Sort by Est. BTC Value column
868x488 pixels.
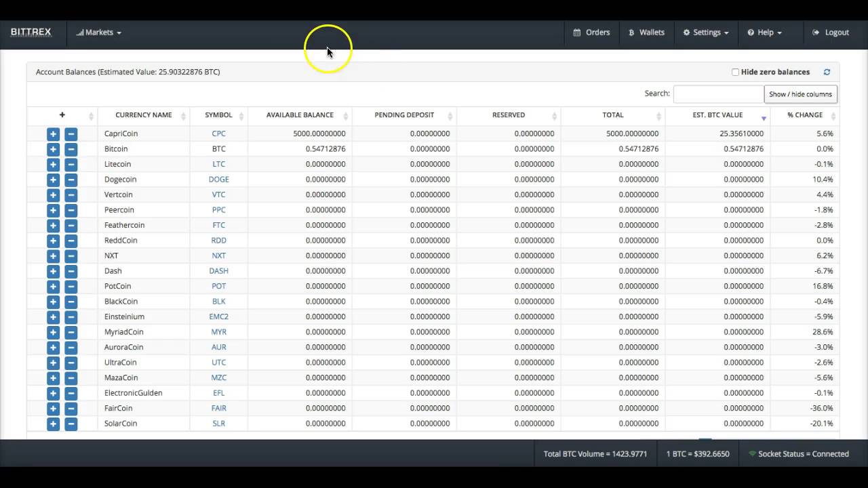click(x=717, y=115)
